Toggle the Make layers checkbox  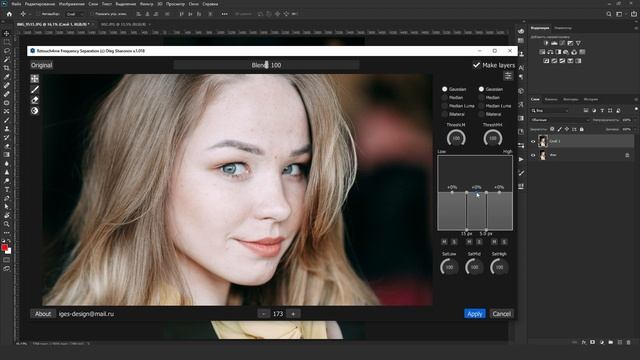(476, 65)
